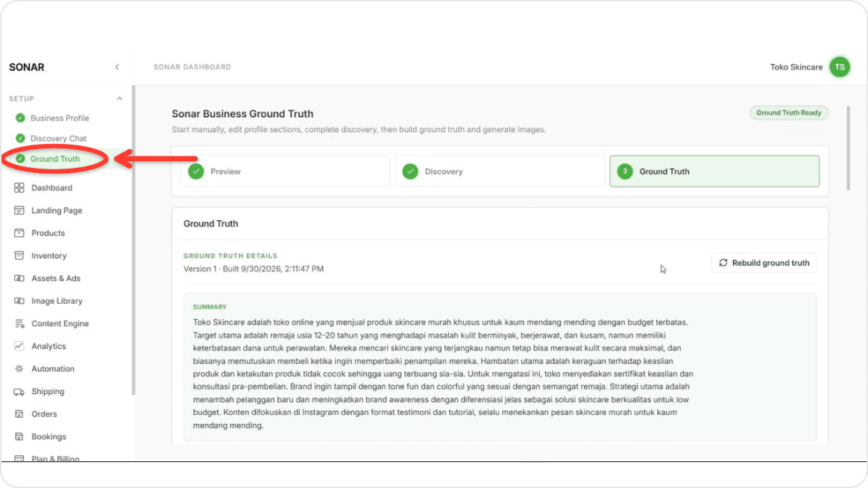This screenshot has height=488, width=868.
Task: Click the Ground Truth Ready badge
Action: (789, 113)
